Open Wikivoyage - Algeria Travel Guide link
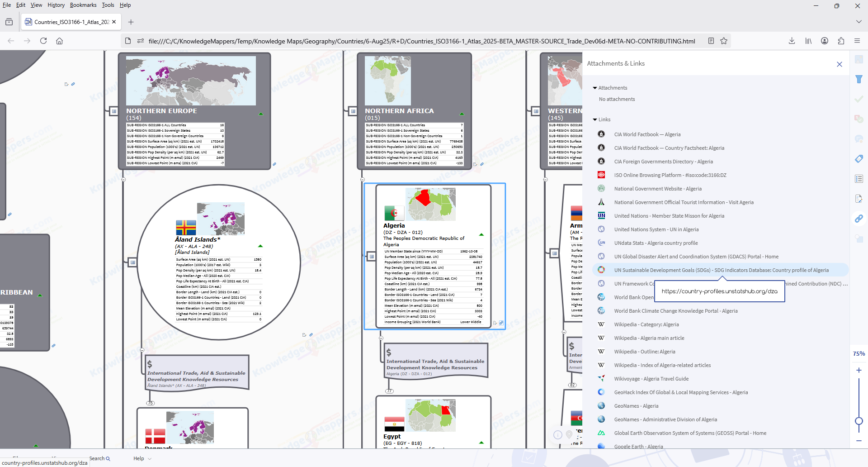 [x=651, y=379]
